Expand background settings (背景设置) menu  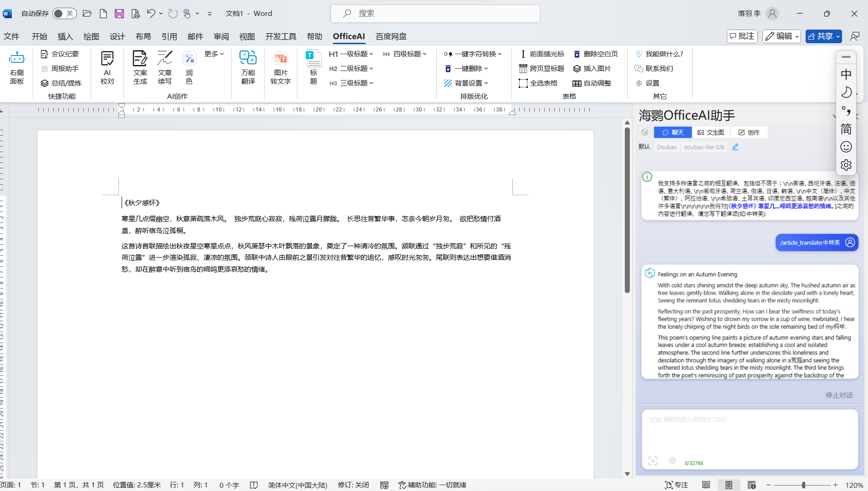(x=466, y=83)
